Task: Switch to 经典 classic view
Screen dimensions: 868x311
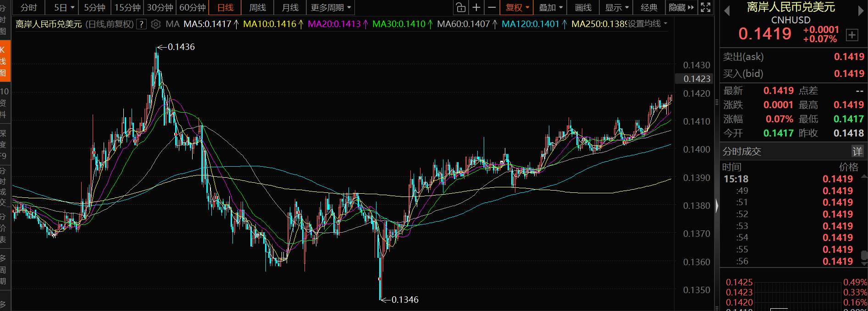Action: pos(649,7)
